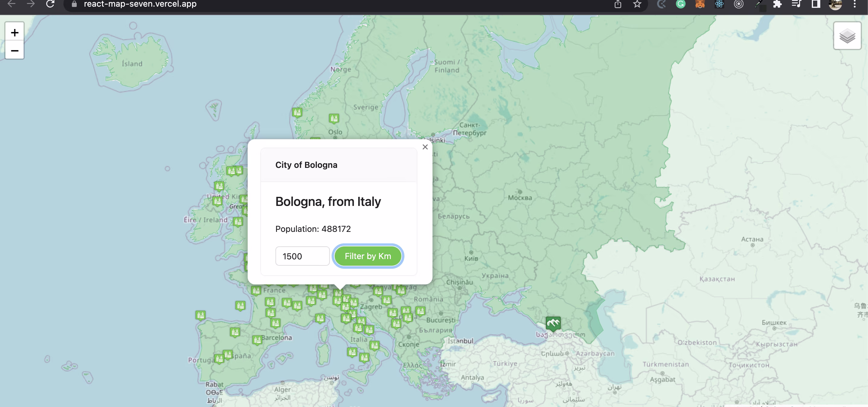
Task: Close the City of Bologna popup
Action: coord(425,147)
